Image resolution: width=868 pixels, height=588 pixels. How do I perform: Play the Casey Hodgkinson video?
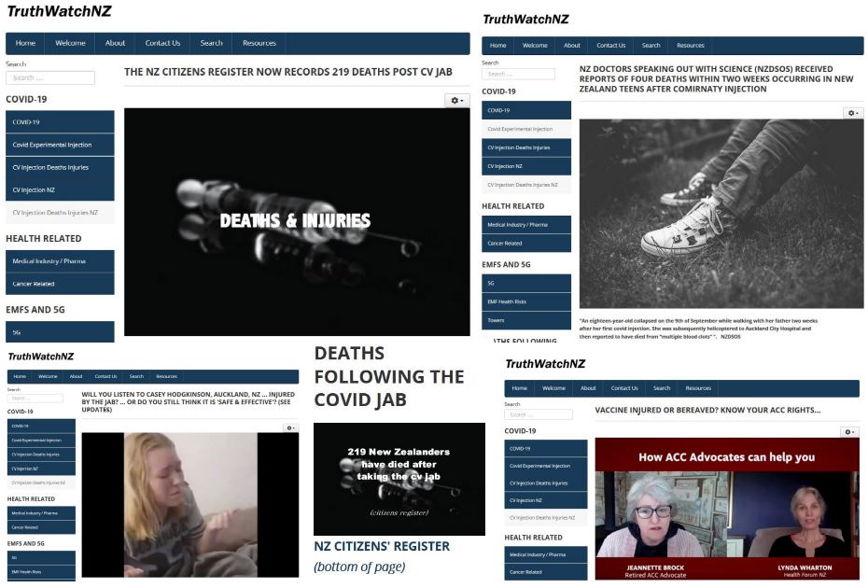pyautogui.click(x=189, y=505)
